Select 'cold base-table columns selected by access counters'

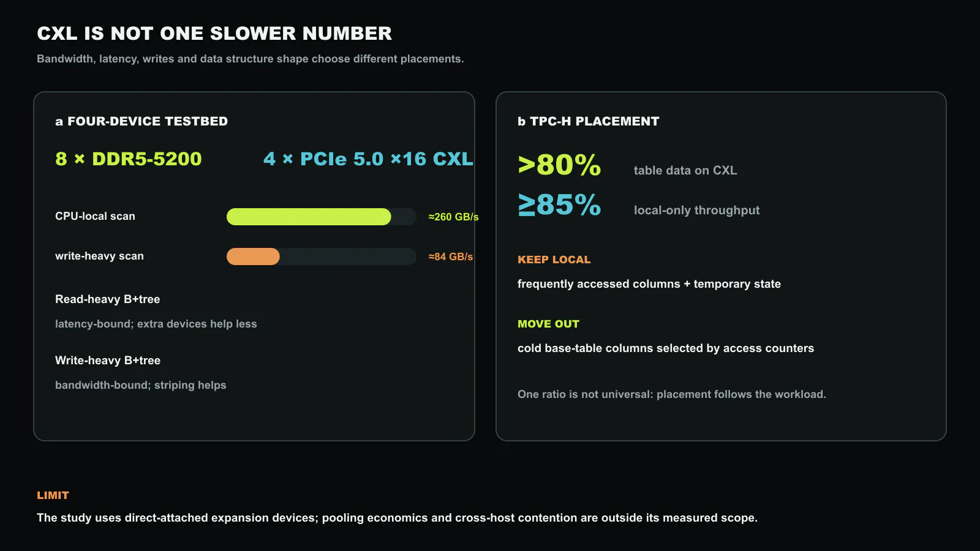pyautogui.click(x=666, y=348)
